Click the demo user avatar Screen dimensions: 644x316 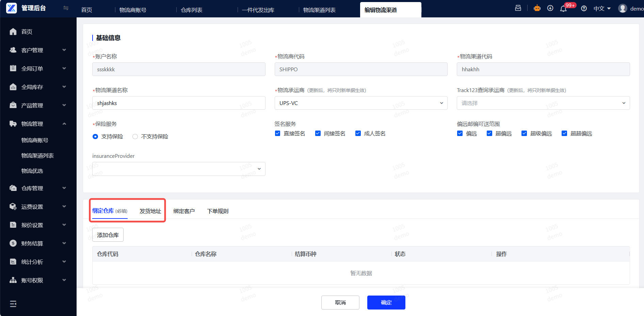click(x=623, y=9)
